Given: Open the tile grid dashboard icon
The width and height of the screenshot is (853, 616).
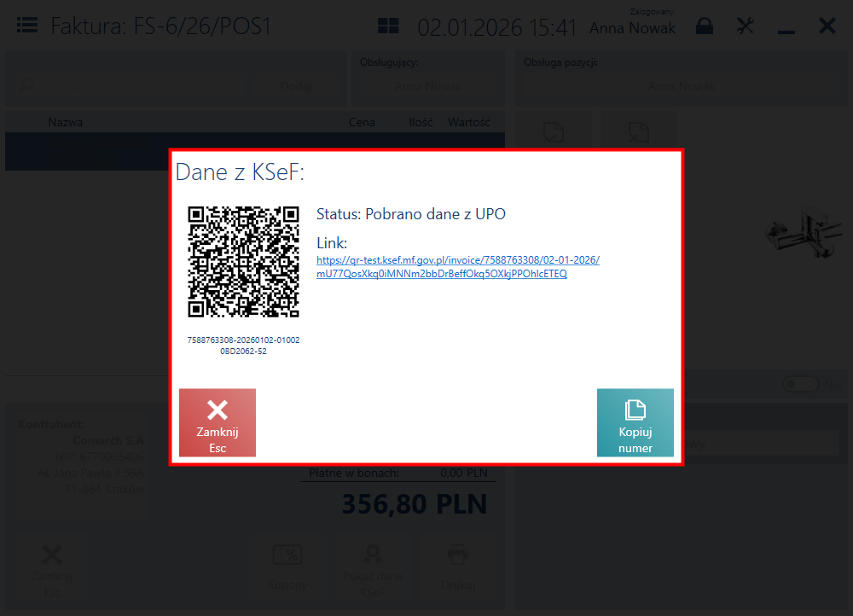Looking at the screenshot, I should (x=388, y=26).
